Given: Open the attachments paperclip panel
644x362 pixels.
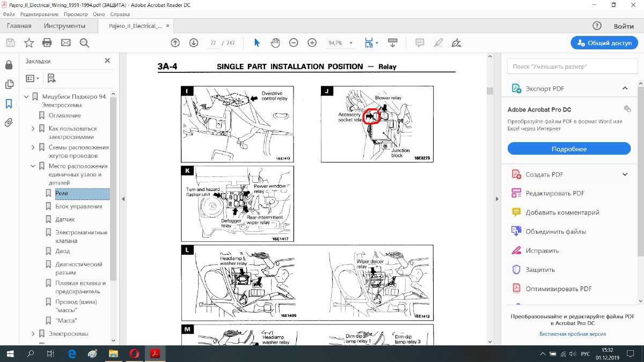Looking at the screenshot, I should click(9, 122).
